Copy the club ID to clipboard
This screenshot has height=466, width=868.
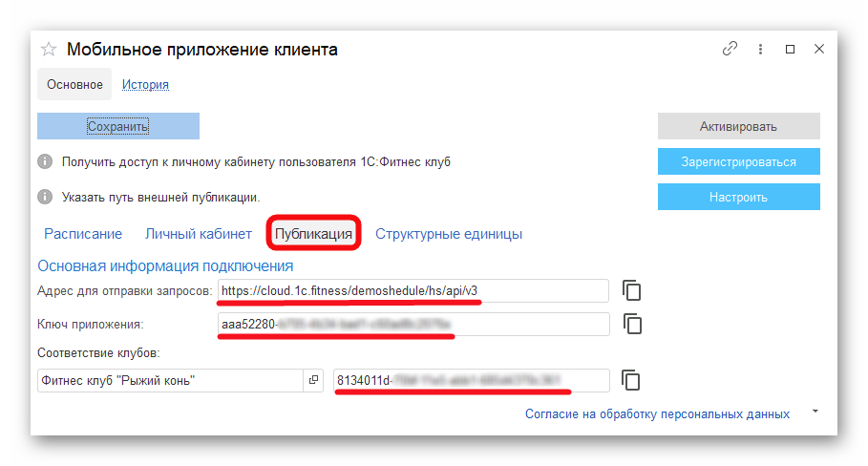pyautogui.click(x=631, y=380)
